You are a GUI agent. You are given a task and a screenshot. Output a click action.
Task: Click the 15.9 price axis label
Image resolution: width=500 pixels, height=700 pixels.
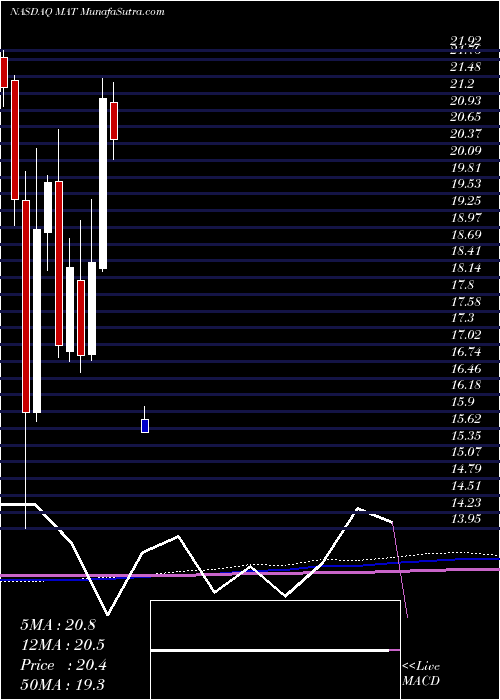pyautogui.click(x=462, y=402)
